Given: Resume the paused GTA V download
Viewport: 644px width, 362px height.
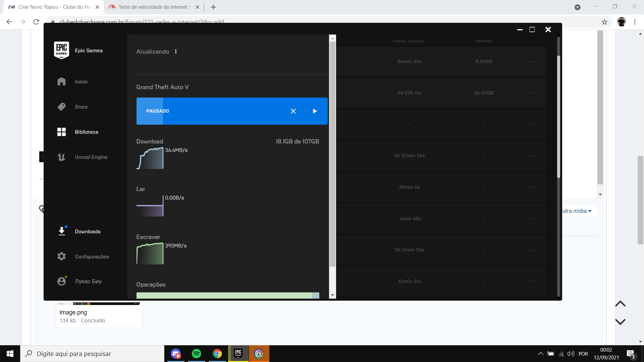Looking at the screenshot, I should [x=315, y=111].
